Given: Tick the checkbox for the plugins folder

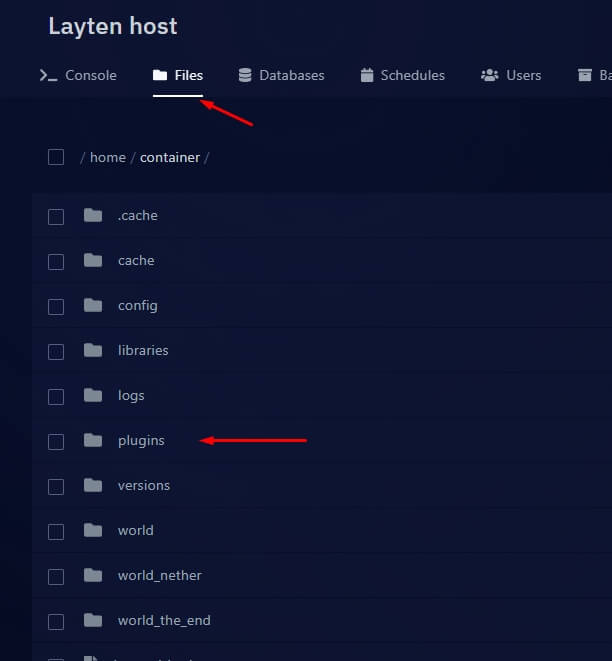Looking at the screenshot, I should pos(56,441).
